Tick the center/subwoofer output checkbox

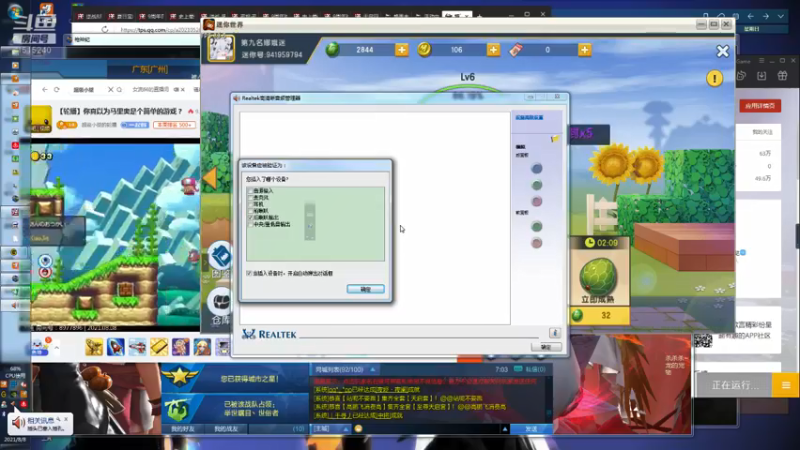(251, 224)
